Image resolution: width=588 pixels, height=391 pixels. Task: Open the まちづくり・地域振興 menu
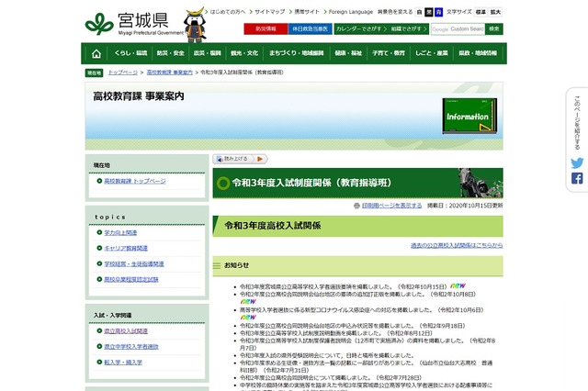(296, 53)
